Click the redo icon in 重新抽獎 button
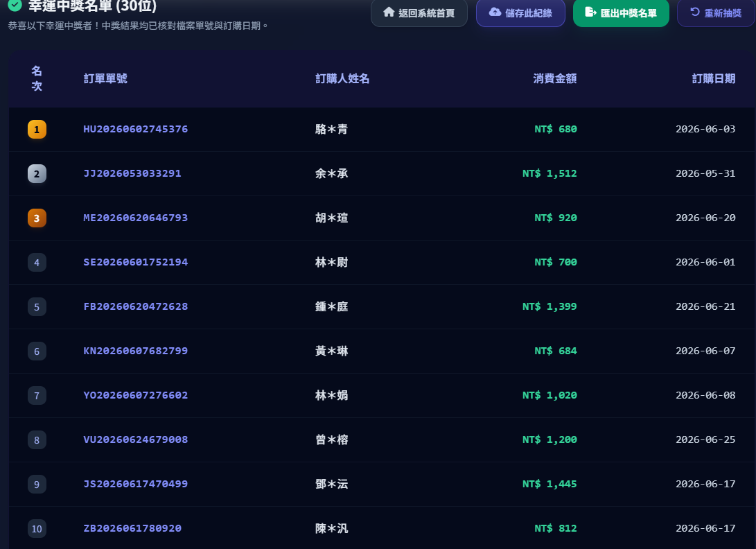 [695, 12]
